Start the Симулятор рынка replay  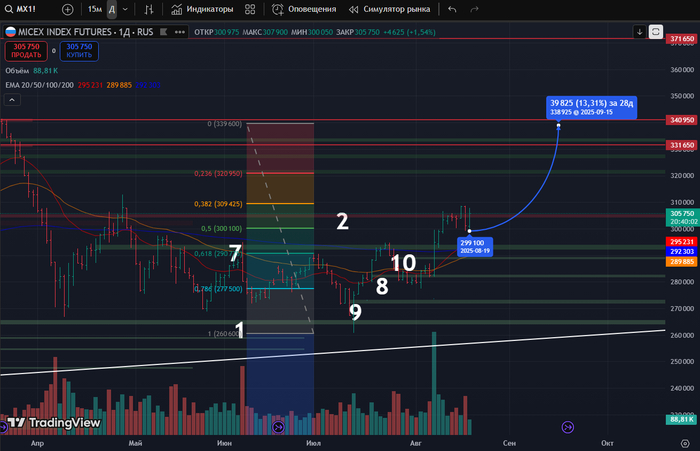pyautogui.click(x=390, y=9)
